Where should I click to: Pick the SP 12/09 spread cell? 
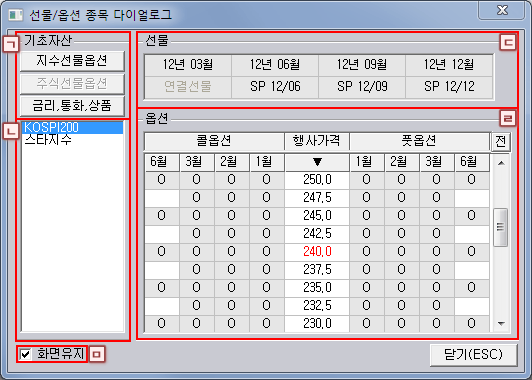[362, 87]
